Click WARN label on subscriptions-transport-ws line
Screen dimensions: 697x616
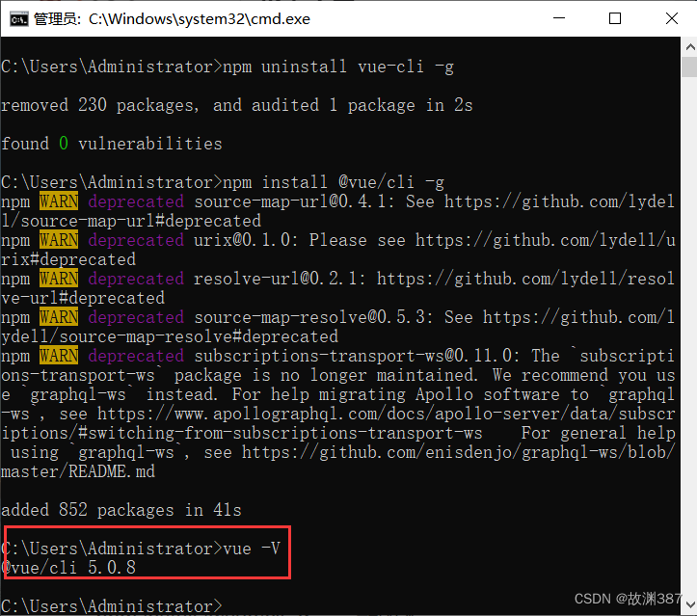coord(59,356)
